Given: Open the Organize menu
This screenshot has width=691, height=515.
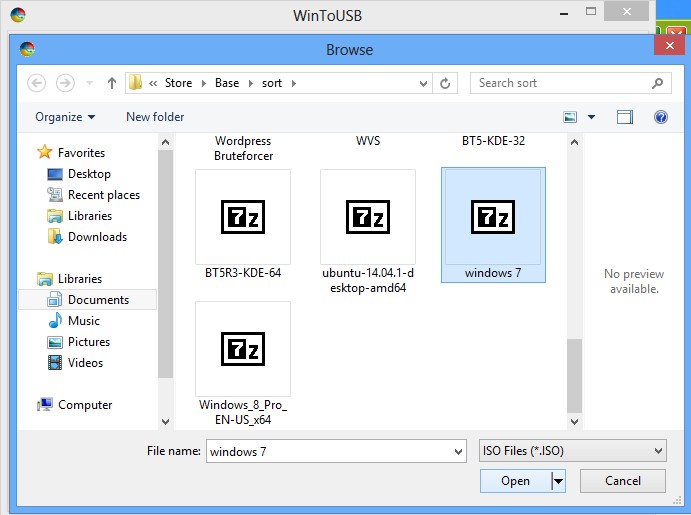Looking at the screenshot, I should [65, 117].
